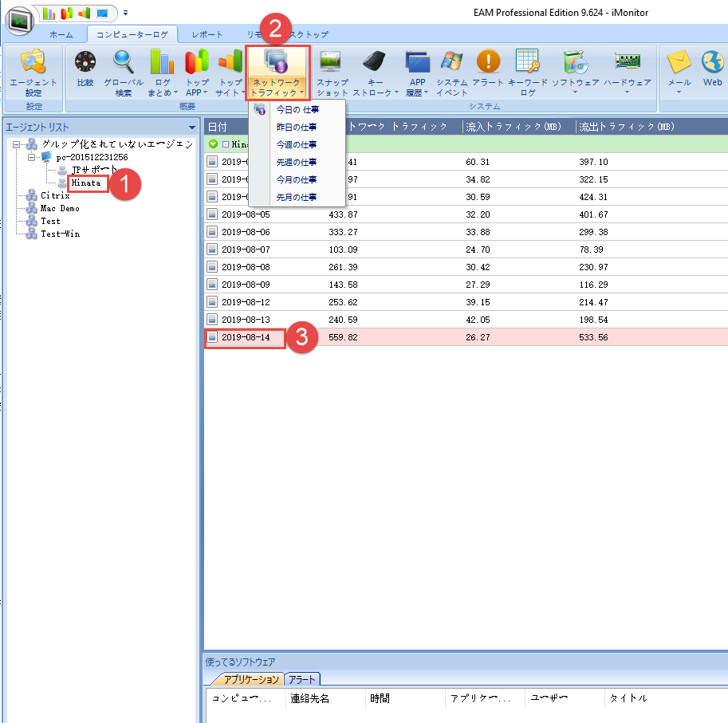Click the iMonitor application orb button
Screen dimensions: 728x723
click(19, 22)
